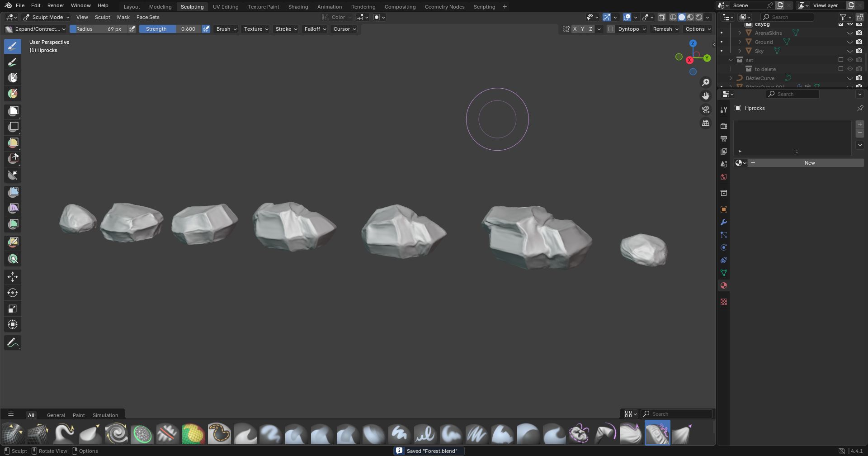Click the brush Strength slider
Screen dimensions: 868x456
pos(170,29)
